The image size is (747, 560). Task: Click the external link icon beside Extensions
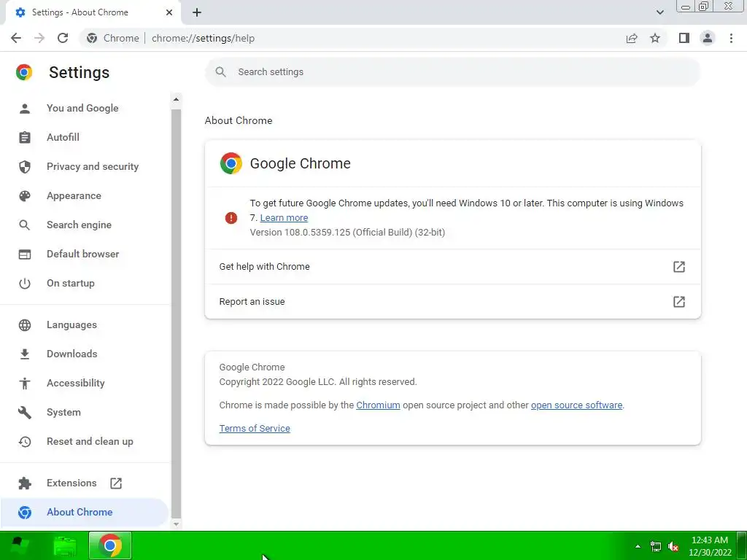pos(116,483)
